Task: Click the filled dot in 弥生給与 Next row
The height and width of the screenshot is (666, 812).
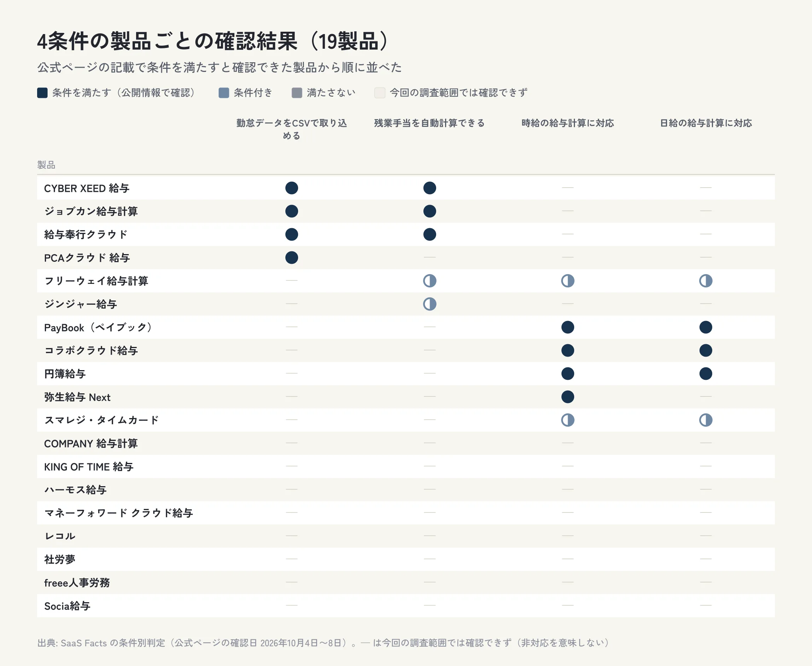Action: click(568, 397)
